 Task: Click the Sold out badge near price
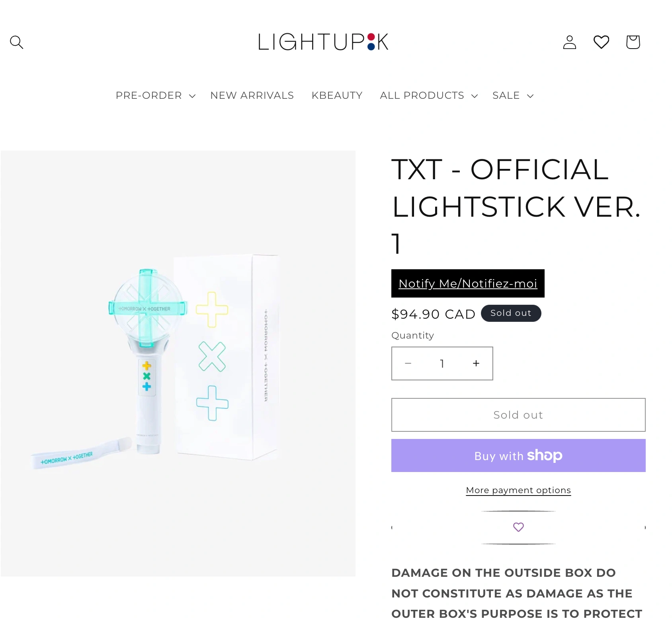pos(511,313)
